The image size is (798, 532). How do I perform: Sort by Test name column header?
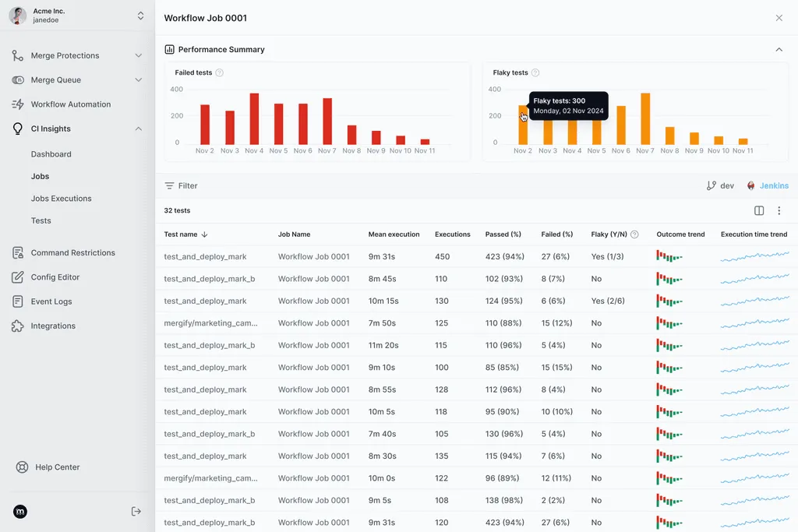tap(185, 234)
